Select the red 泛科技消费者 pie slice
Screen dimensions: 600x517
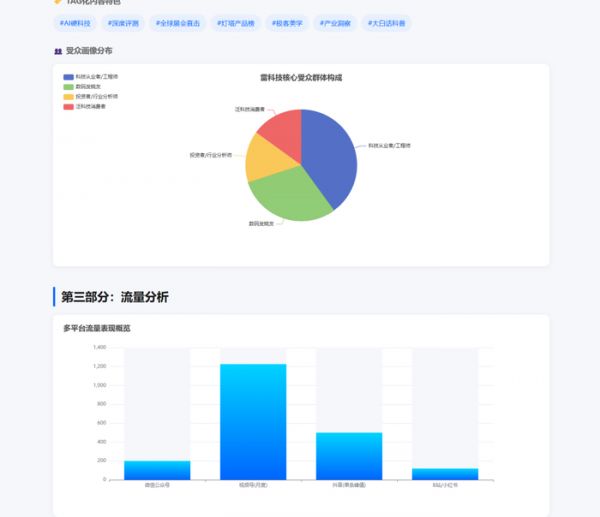(280, 128)
